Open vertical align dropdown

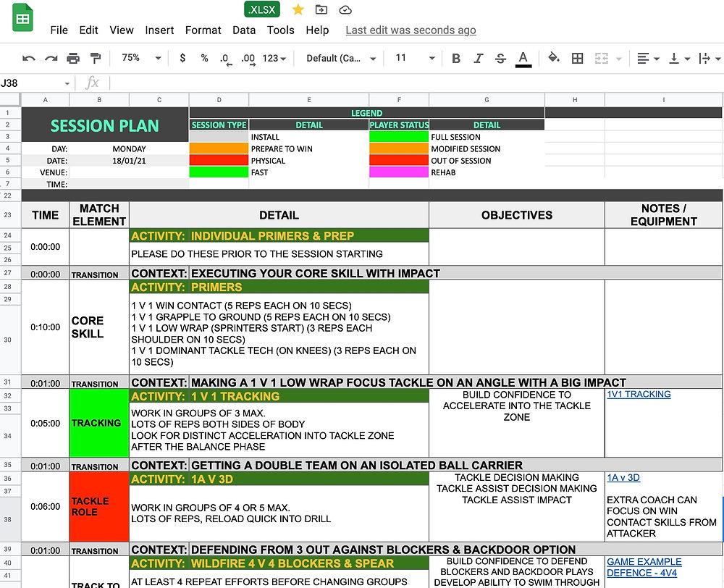pos(680,58)
